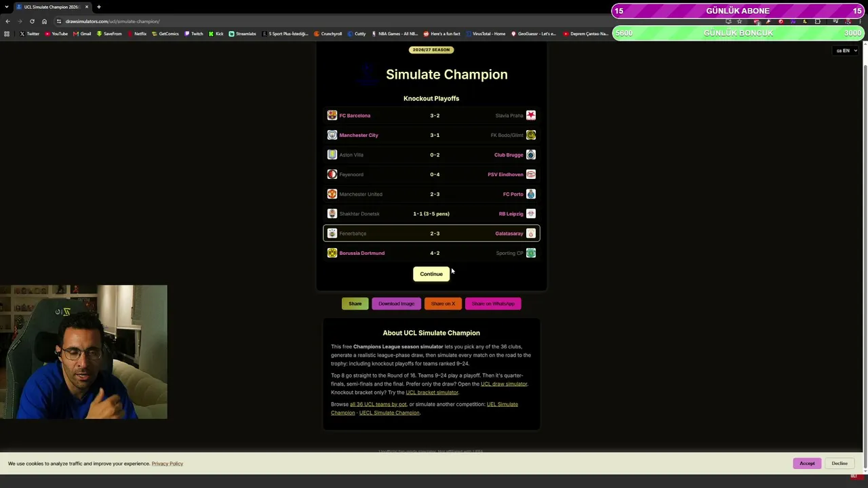Click the Share on WhatsApp button

[493, 304]
